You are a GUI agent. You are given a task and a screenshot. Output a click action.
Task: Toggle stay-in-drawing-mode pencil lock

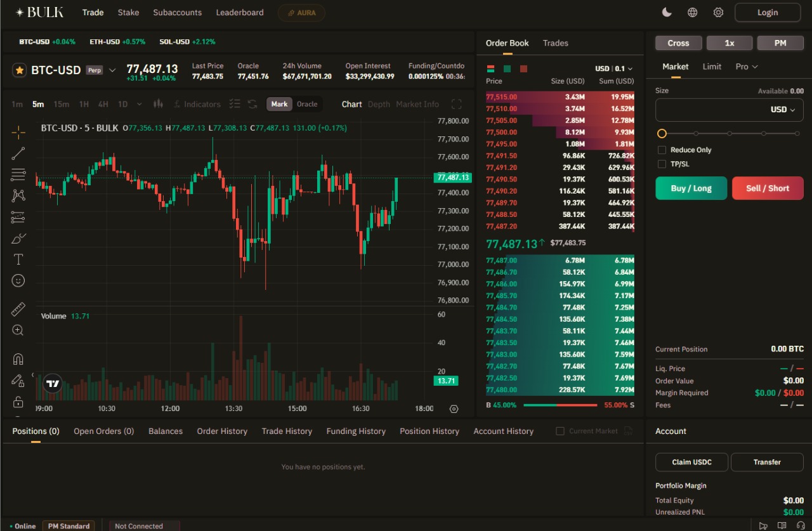[18, 381]
